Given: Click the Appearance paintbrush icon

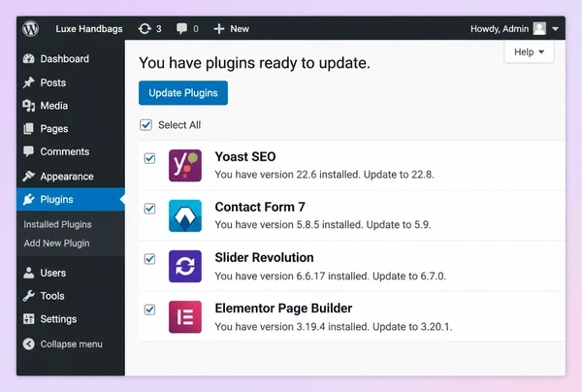Looking at the screenshot, I should point(28,176).
